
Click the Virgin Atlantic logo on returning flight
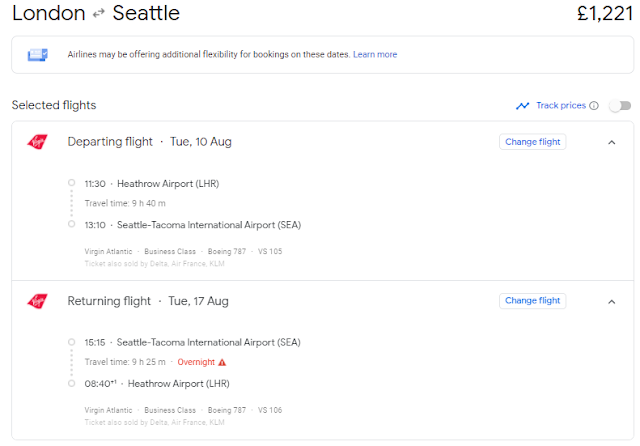click(37, 301)
